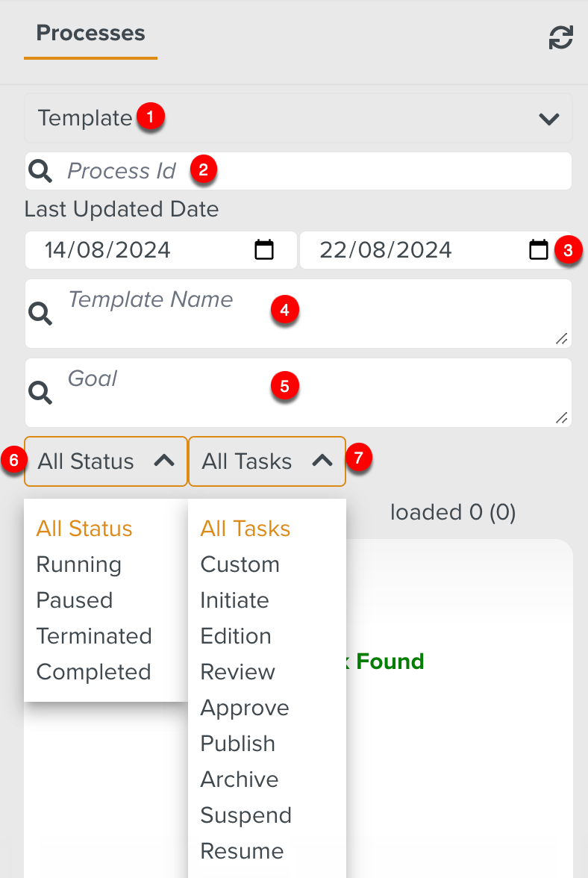Screen dimensions: 588x878
Task: Click the Process Id search field
Action: tap(298, 171)
